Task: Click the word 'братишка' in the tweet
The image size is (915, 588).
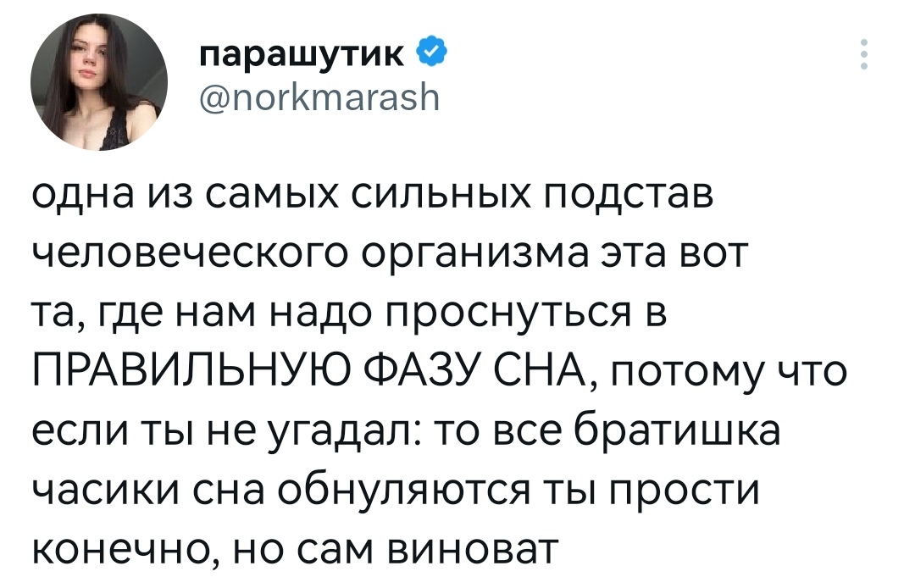Action: click(678, 430)
